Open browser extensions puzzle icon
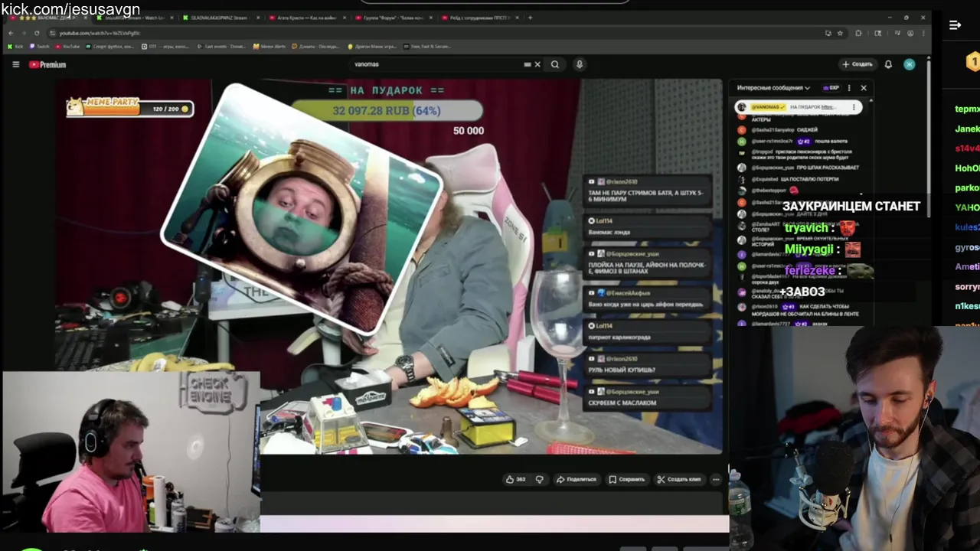The height and width of the screenshot is (551, 980). (858, 33)
